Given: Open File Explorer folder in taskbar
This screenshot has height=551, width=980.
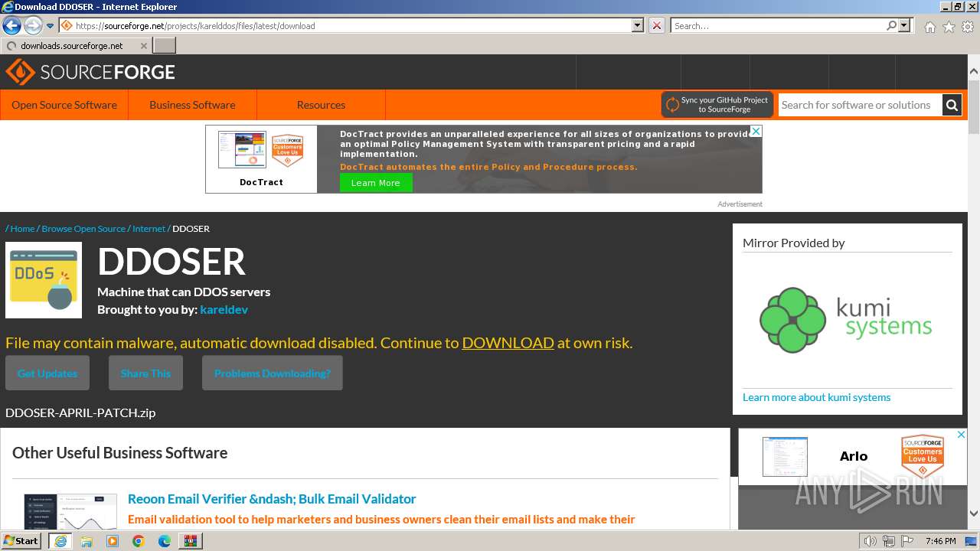Looking at the screenshot, I should point(87,541).
